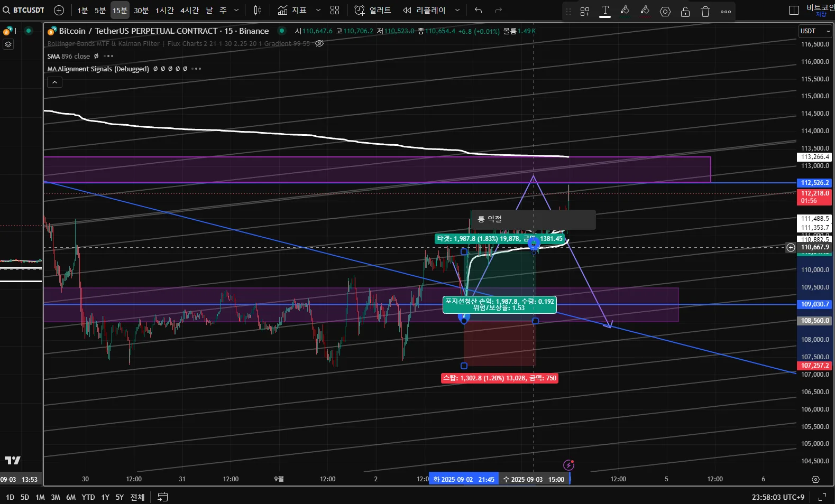Collapse the indicator legend with chevron

tap(54, 82)
